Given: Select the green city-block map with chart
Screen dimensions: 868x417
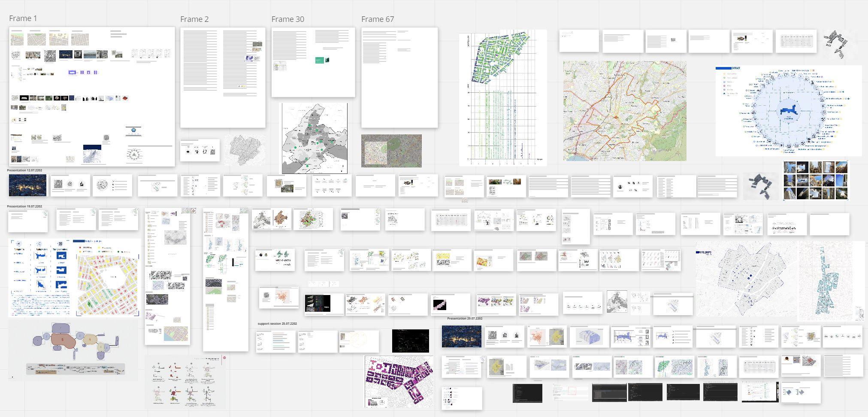Looking at the screenshot, I should point(503,97).
